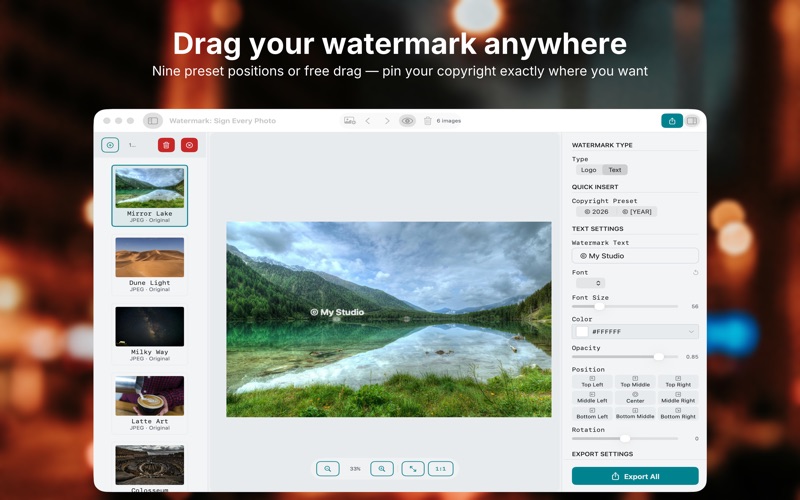
Task: Go to next image with right chevron
Action: tap(387, 121)
